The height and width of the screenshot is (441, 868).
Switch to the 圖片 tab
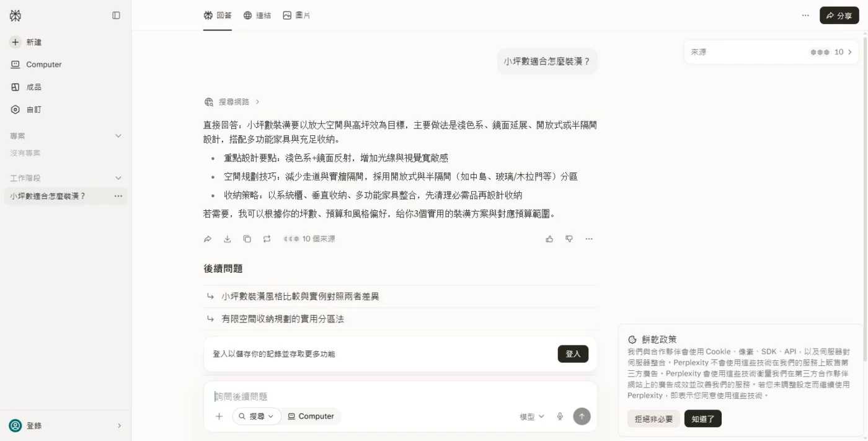point(296,16)
